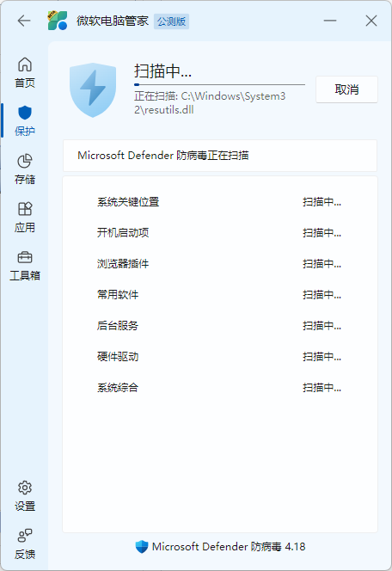The image size is (392, 571).
Task: Close the PC Manager window
Action: click(x=371, y=21)
